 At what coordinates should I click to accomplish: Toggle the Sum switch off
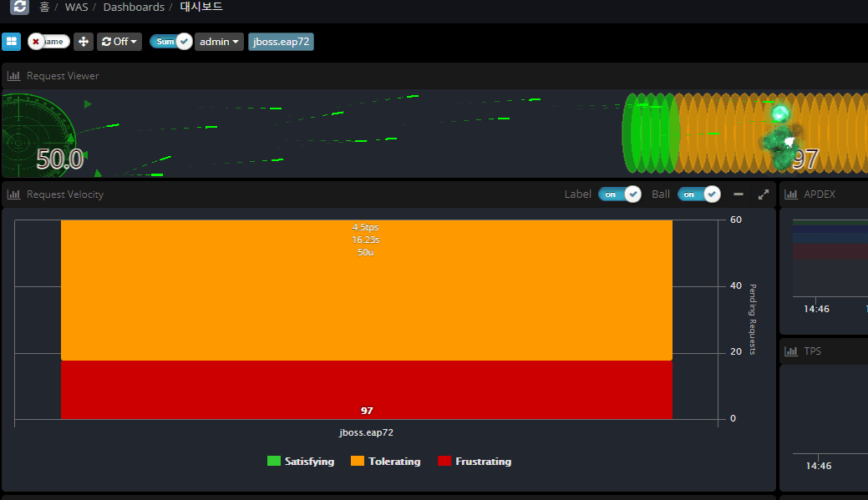(x=170, y=42)
